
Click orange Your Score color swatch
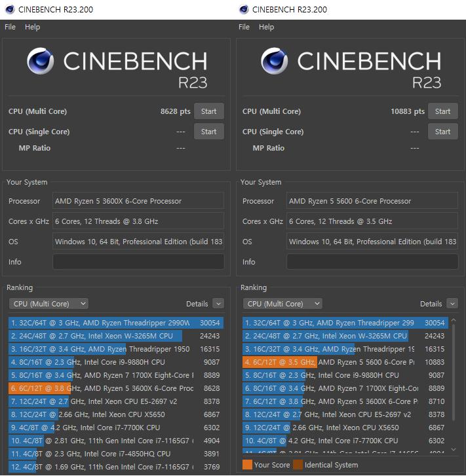pyautogui.click(x=247, y=465)
